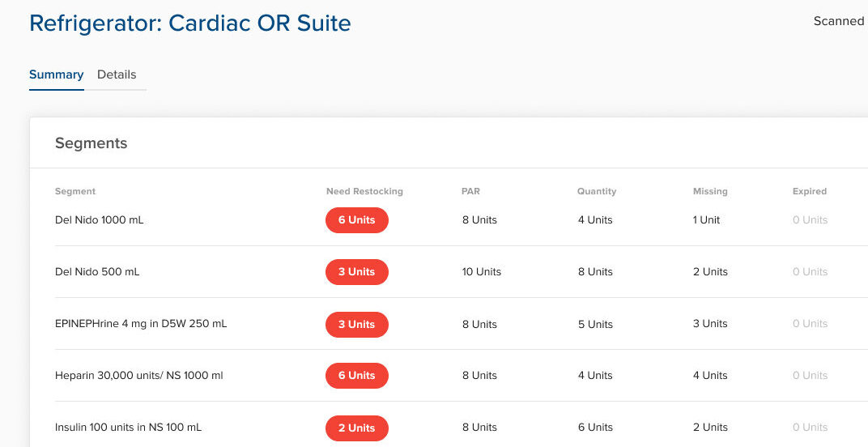Click the PAR column header
The height and width of the screenshot is (447, 868).
(x=470, y=192)
